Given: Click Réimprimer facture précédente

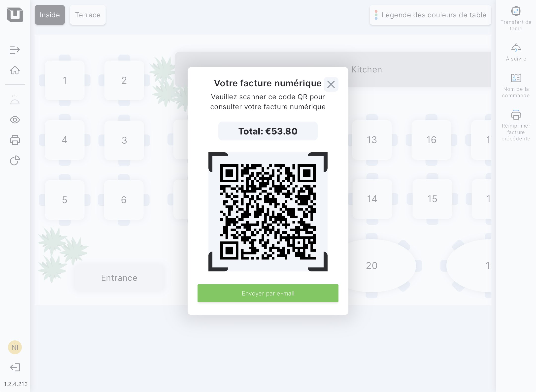Looking at the screenshot, I should pyautogui.click(x=516, y=125).
